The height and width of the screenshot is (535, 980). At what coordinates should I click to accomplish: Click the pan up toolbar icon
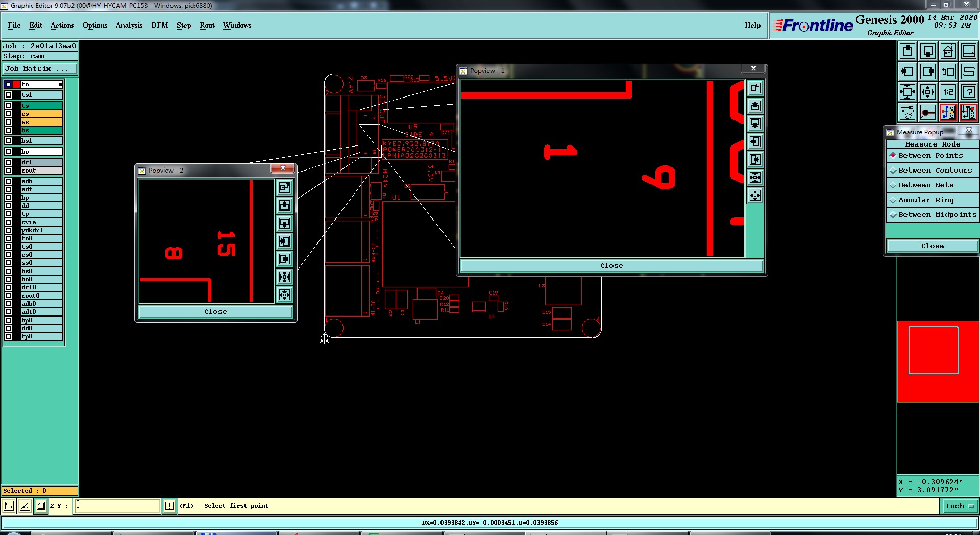[x=908, y=51]
